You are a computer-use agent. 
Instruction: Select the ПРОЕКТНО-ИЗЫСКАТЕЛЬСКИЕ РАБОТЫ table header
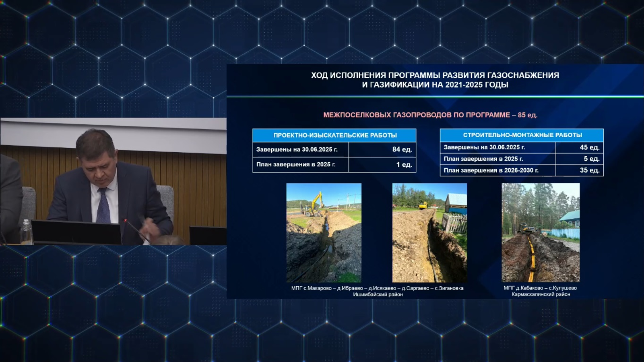click(334, 135)
